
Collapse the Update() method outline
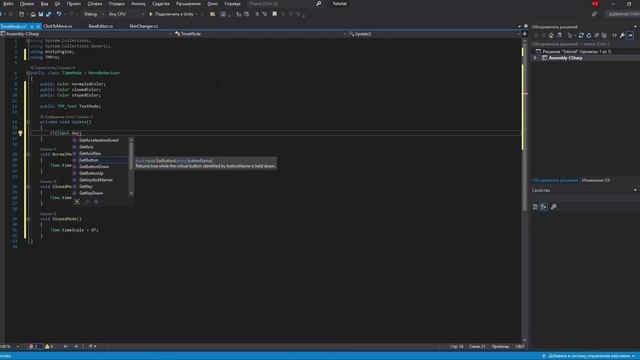[28, 122]
